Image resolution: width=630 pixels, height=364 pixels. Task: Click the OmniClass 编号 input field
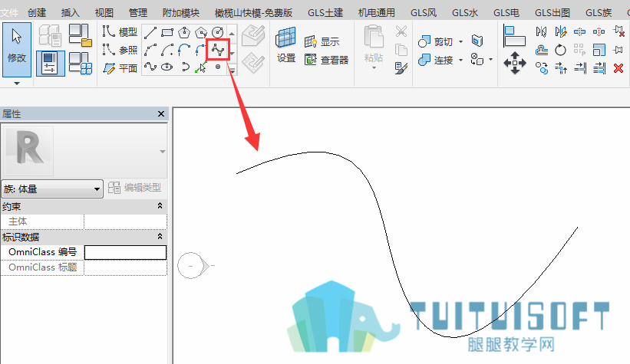coord(125,252)
